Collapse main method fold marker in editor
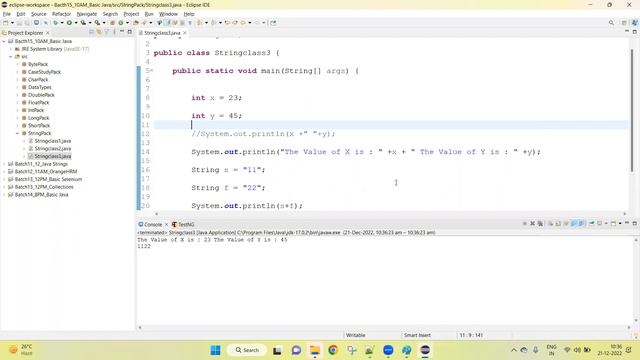Viewport: 640px width, 360px height. pos(152,71)
